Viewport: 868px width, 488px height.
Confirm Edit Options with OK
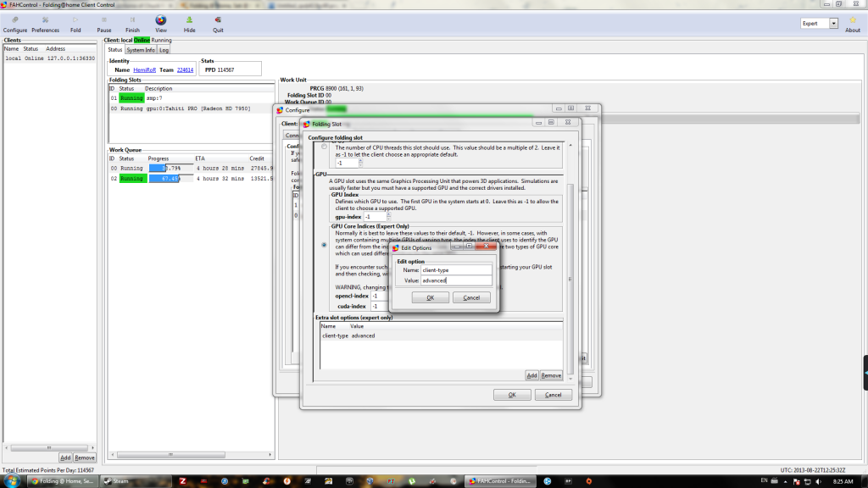[x=430, y=297]
